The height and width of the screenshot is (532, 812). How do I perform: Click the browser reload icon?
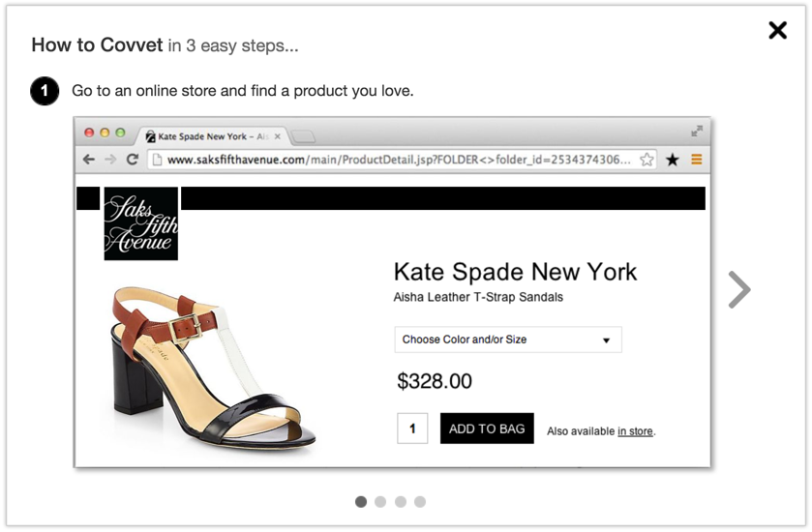[133, 160]
